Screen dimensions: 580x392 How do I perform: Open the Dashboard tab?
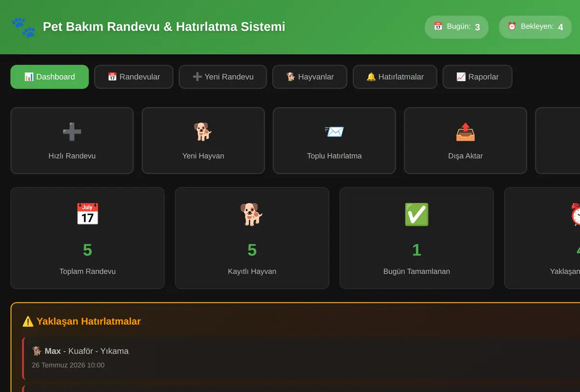[x=50, y=77]
